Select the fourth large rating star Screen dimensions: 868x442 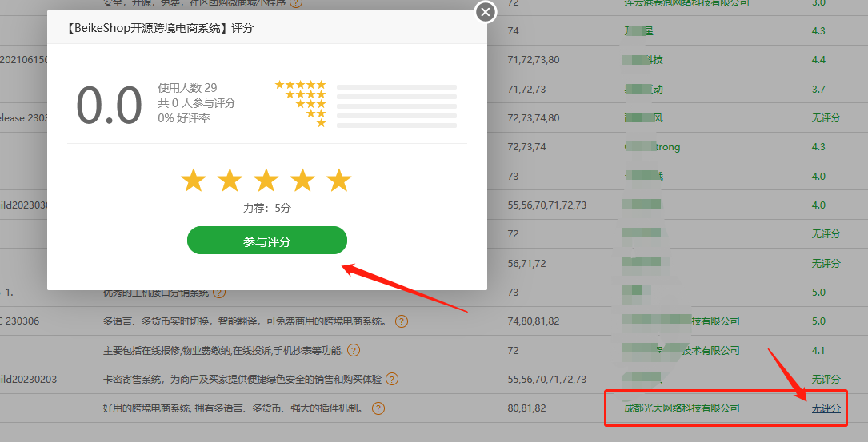(303, 181)
